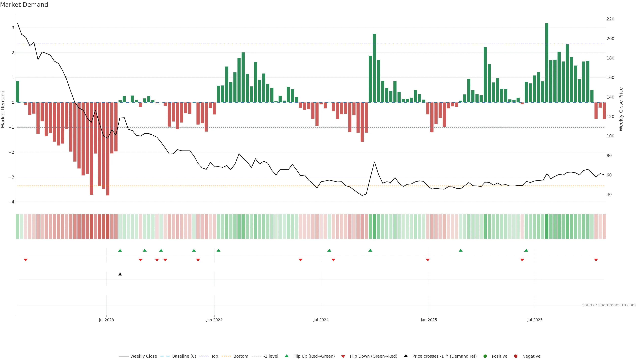644x362 pixels.
Task: Click the tallest green demand bar
Action: coord(547,63)
